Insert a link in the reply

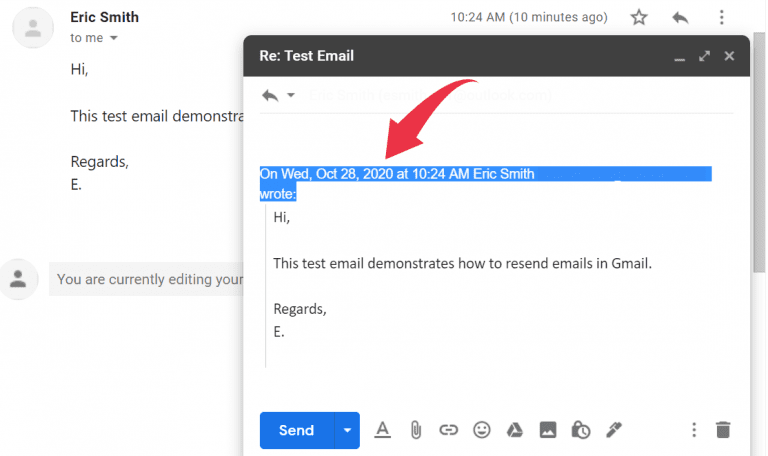pos(448,430)
